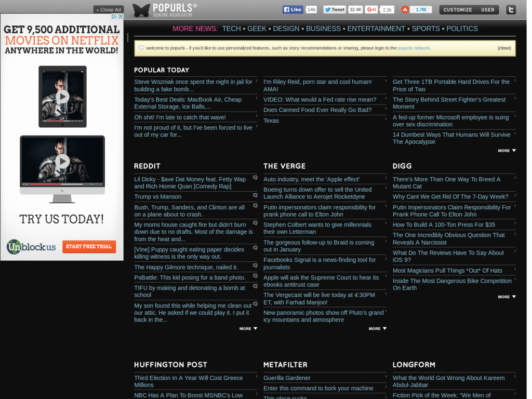Open comments icon for moms house fire post

(x=255, y=223)
